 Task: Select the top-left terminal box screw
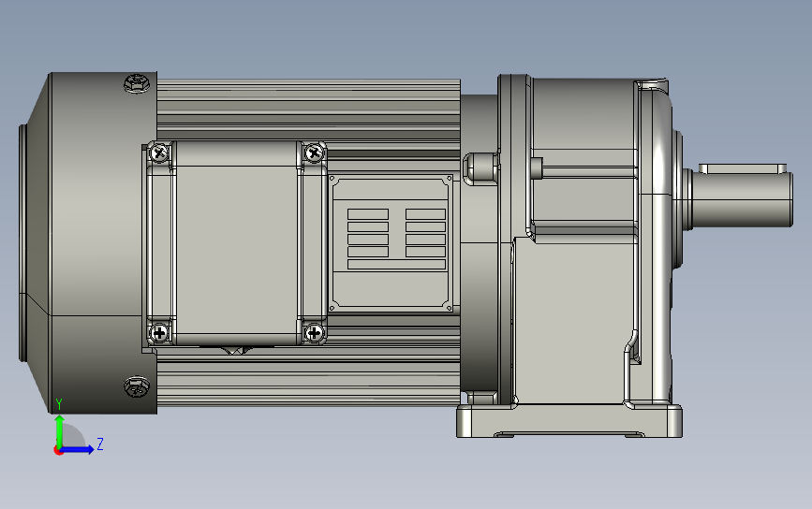pyautogui.click(x=159, y=153)
